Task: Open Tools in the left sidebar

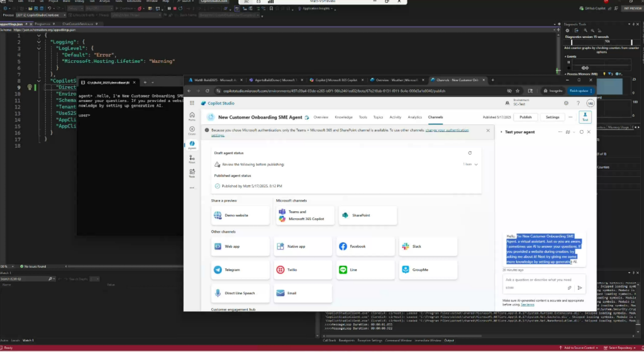Action: [x=192, y=173]
